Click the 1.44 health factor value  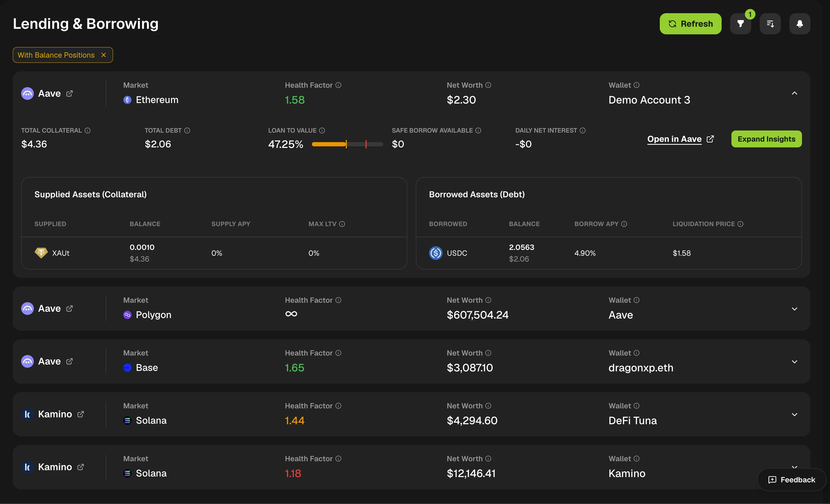(294, 421)
